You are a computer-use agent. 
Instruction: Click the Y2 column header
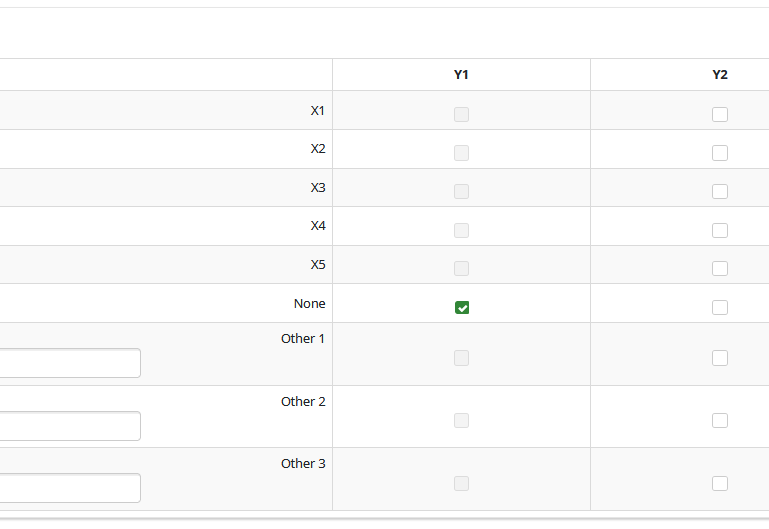(720, 75)
